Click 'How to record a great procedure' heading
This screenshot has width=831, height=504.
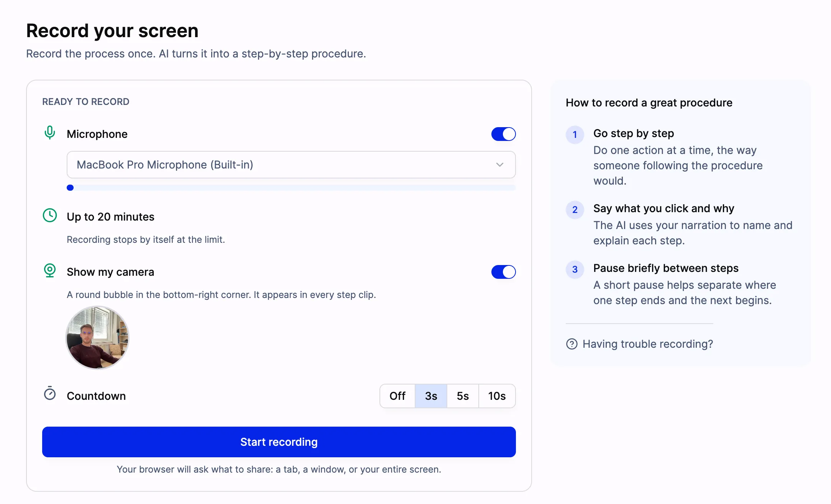[649, 103]
